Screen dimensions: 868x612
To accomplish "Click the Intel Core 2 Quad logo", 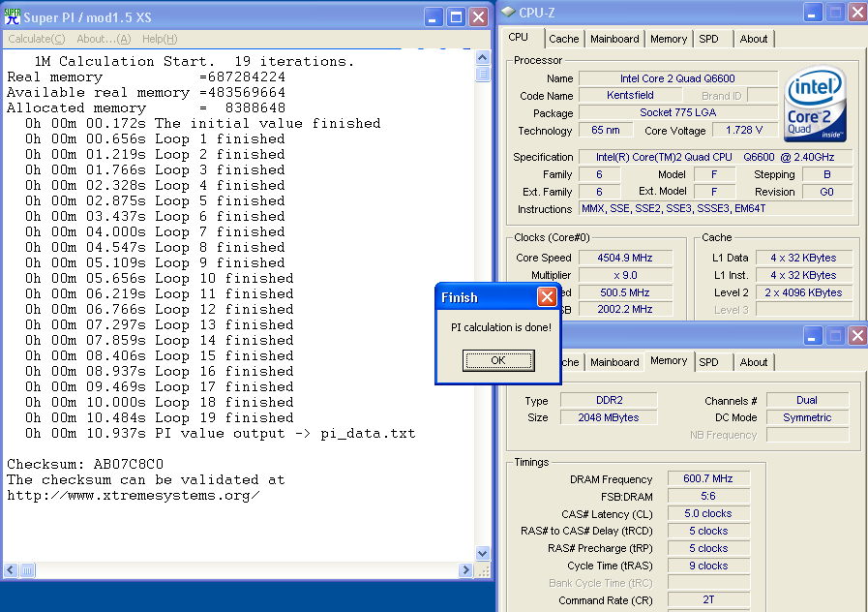I will pos(816,104).
